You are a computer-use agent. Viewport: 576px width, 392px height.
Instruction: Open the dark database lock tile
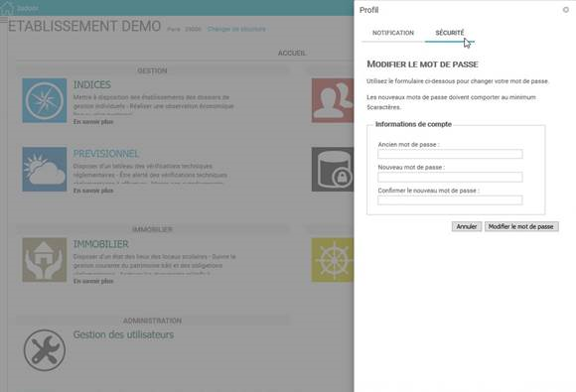tap(333, 170)
